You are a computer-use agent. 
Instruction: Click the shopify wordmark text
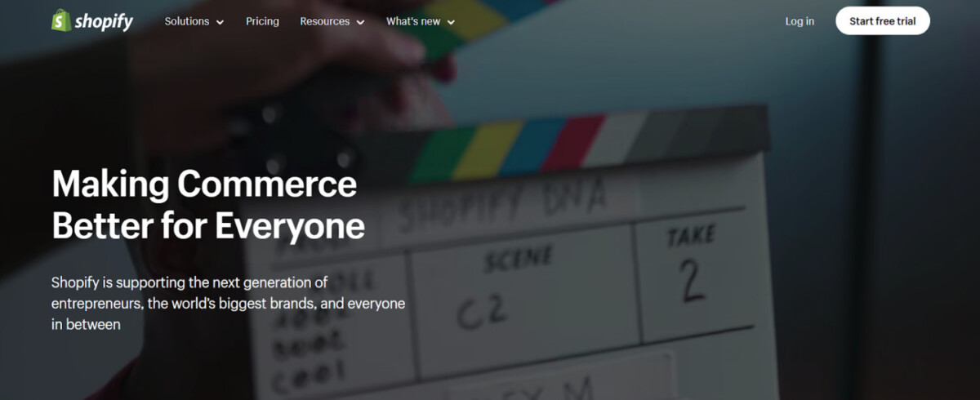(x=104, y=22)
